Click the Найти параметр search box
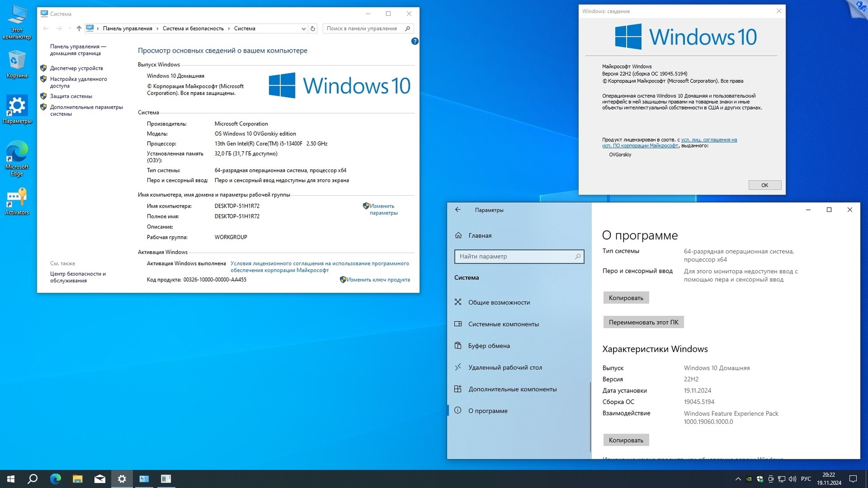868x488 pixels. [519, 256]
